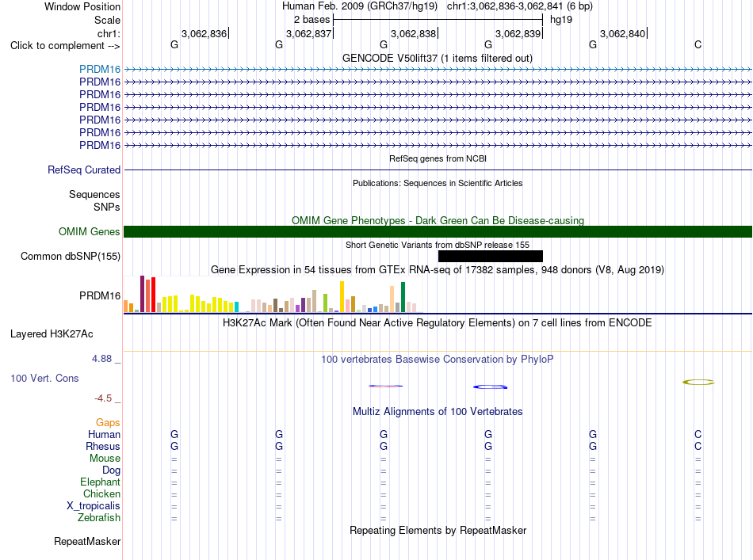Select the Chicken species label
The width and height of the screenshot is (753, 560).
point(101,493)
